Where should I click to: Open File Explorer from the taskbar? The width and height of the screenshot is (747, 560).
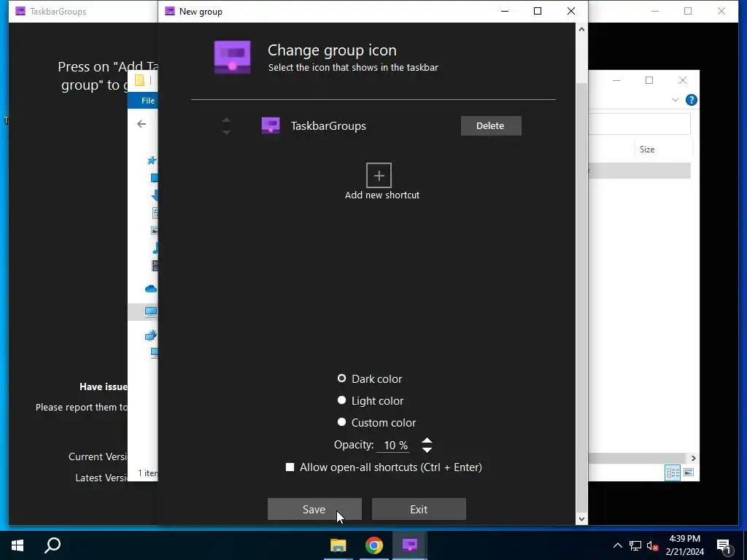pyautogui.click(x=338, y=545)
